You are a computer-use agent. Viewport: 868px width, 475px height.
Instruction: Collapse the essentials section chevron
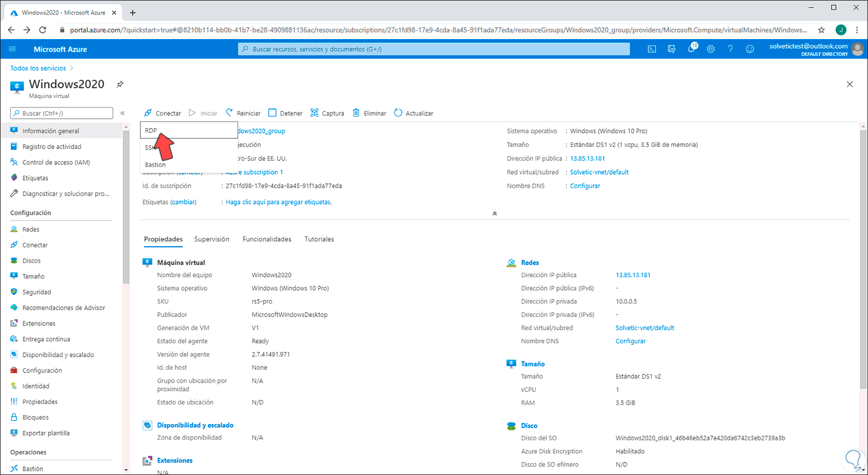click(x=495, y=214)
